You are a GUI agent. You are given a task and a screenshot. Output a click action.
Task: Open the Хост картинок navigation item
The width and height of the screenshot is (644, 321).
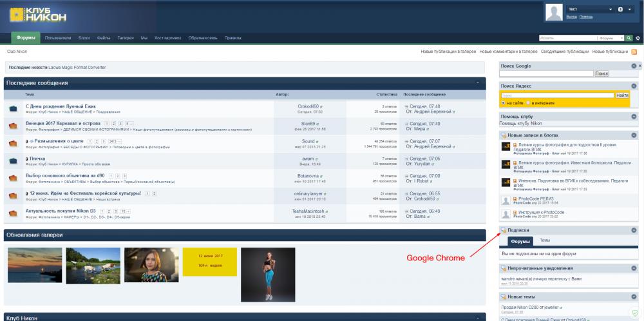tap(167, 38)
